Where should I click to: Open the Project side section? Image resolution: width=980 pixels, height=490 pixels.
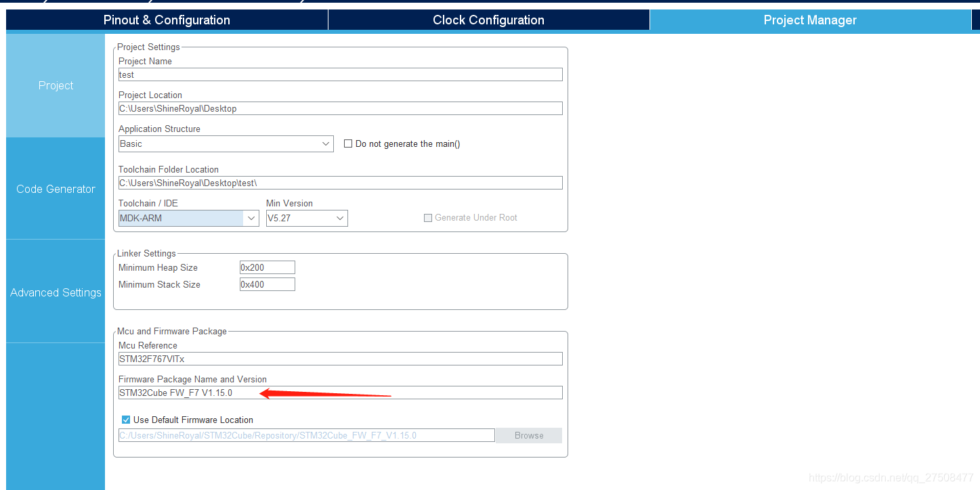(56, 85)
